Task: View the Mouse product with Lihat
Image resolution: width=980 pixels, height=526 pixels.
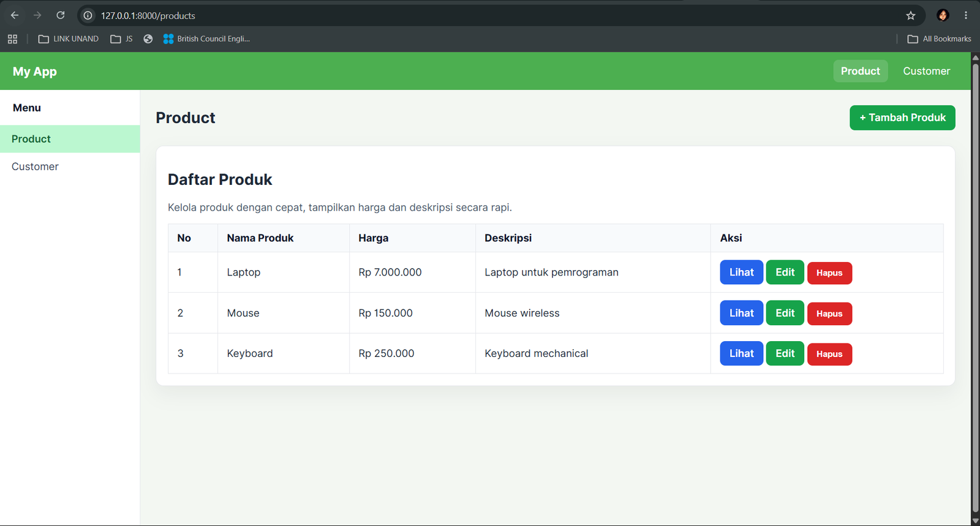Action: pyautogui.click(x=742, y=313)
